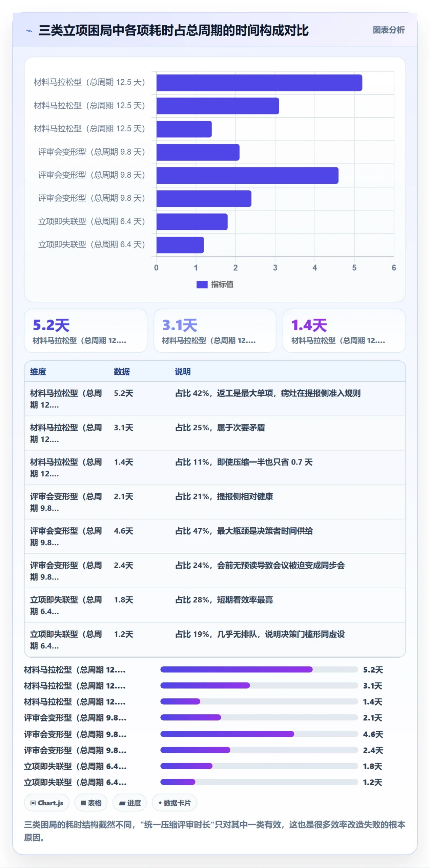The image size is (430, 868).
Task: Click the card title 三类立项困局中各项耗时占总周期的时间构成对比
Action: (x=173, y=31)
